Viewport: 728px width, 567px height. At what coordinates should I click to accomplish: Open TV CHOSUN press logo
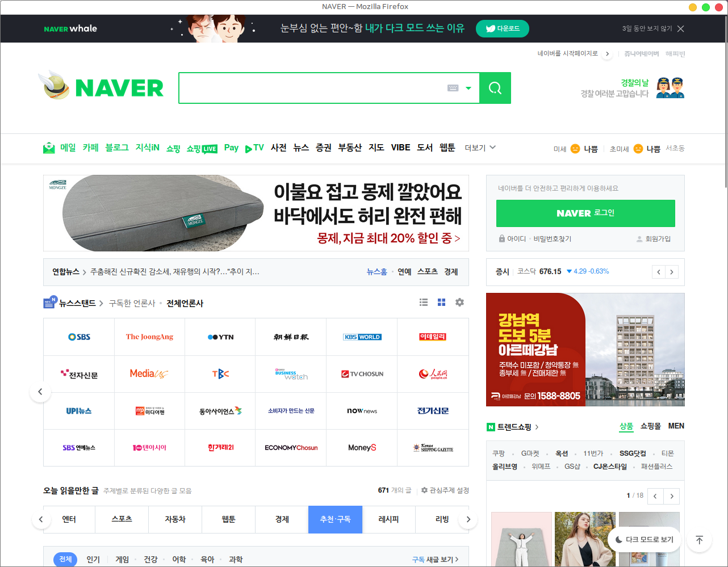(362, 374)
